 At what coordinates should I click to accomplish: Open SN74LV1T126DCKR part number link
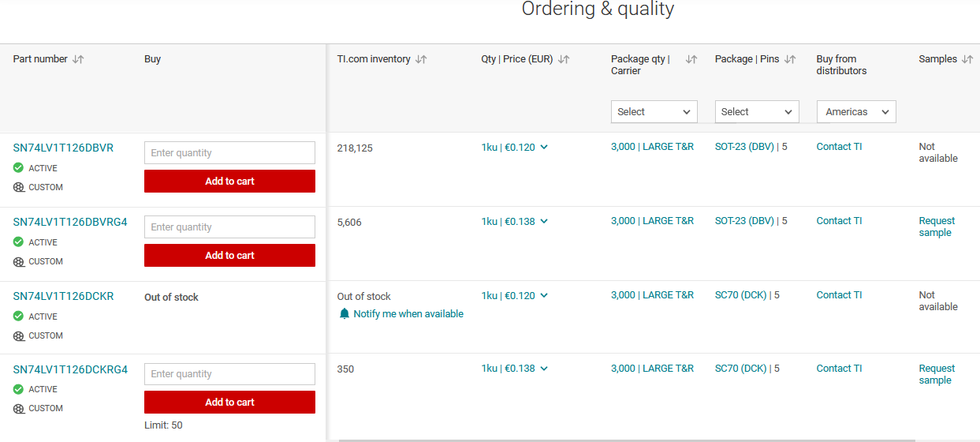pyautogui.click(x=63, y=297)
